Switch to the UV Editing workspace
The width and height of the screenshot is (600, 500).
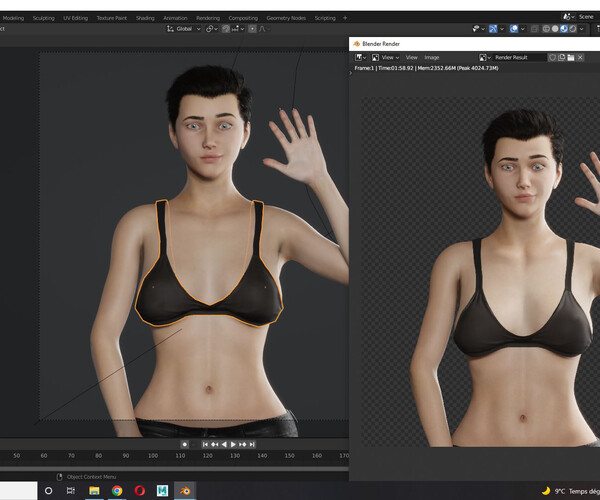[75, 18]
